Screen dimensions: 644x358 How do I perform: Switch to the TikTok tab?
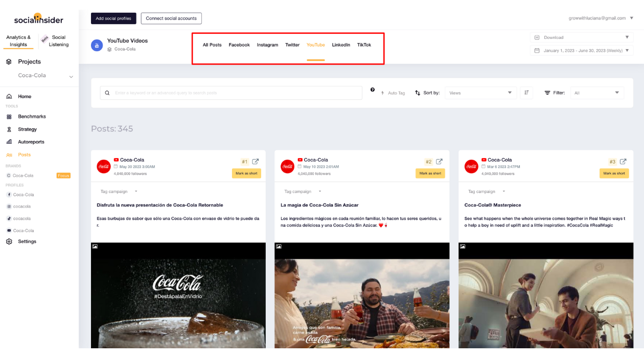[364, 45]
